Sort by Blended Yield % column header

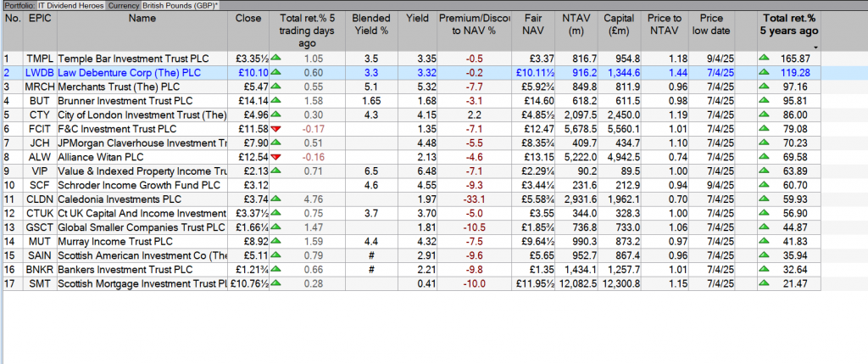coord(371,31)
